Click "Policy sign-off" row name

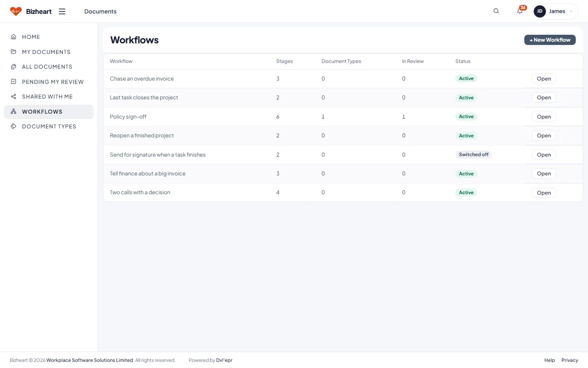click(x=128, y=117)
